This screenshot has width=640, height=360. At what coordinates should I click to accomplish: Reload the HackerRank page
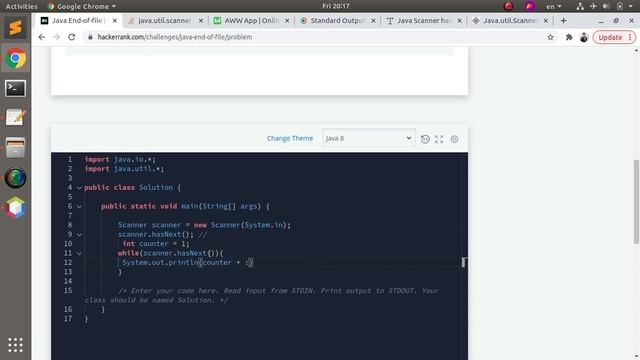point(72,37)
